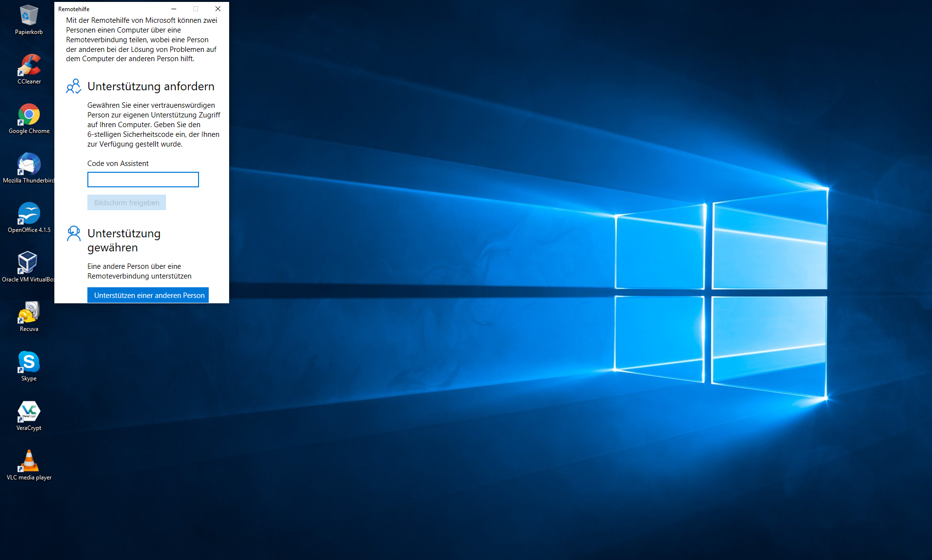Close the Remotehilfe window

(218, 9)
